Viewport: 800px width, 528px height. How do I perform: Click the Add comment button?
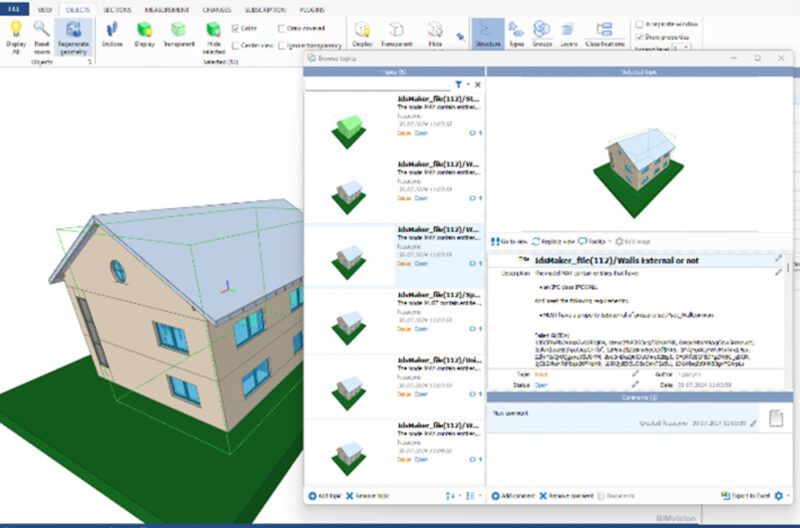point(513,496)
